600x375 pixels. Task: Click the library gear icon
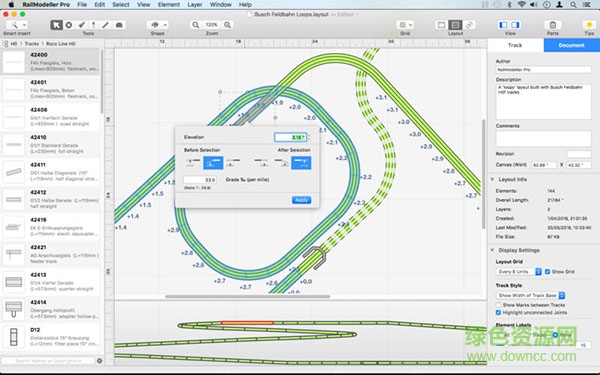(x=99, y=360)
